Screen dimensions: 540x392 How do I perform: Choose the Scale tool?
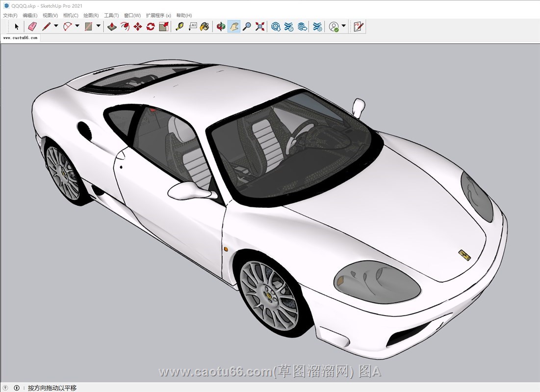point(164,26)
